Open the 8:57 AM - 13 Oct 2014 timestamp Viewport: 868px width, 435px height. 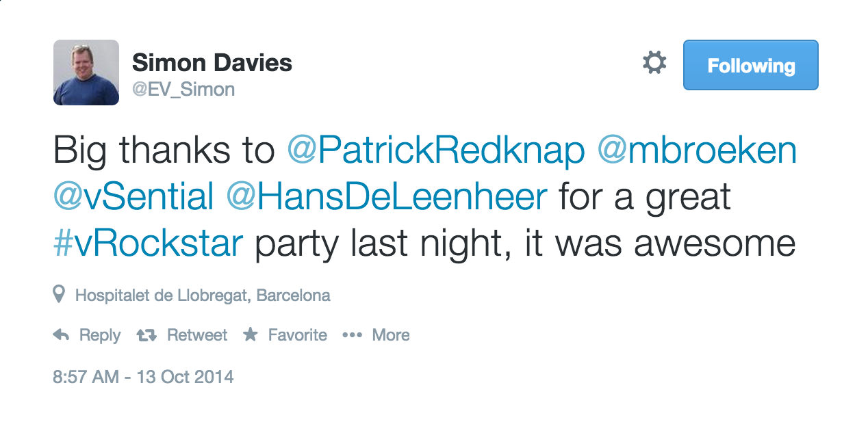[x=144, y=376]
